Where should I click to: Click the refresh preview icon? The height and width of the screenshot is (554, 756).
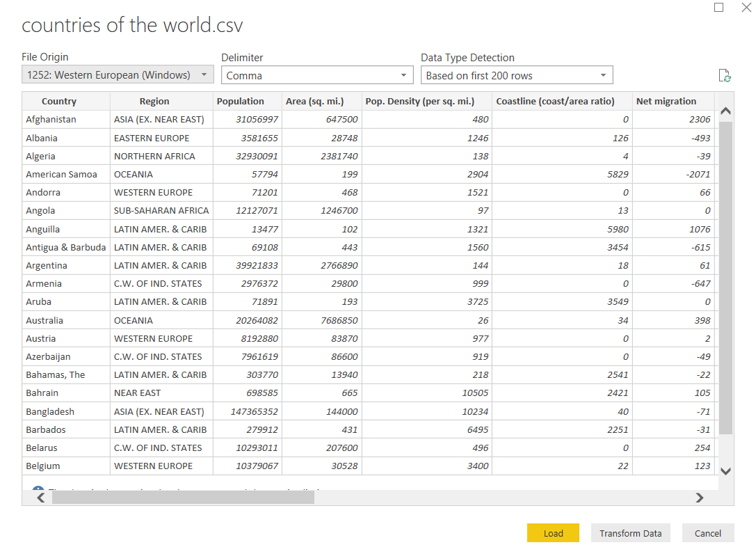[x=724, y=76]
